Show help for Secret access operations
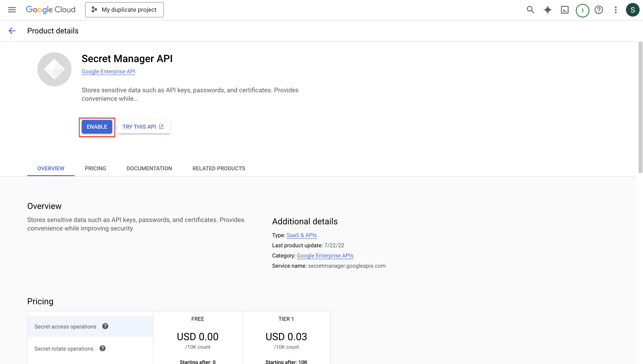The width and height of the screenshot is (643, 364). click(x=105, y=326)
